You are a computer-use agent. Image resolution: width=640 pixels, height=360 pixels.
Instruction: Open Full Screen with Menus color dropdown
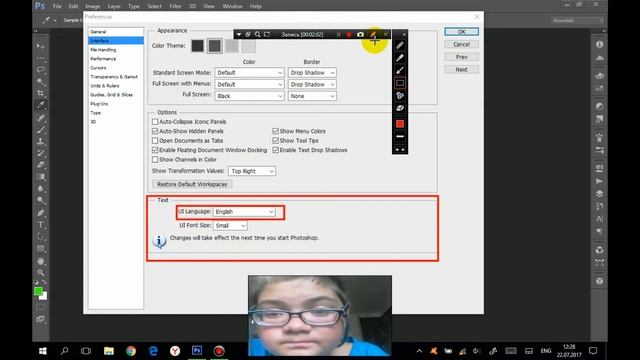tap(249, 84)
